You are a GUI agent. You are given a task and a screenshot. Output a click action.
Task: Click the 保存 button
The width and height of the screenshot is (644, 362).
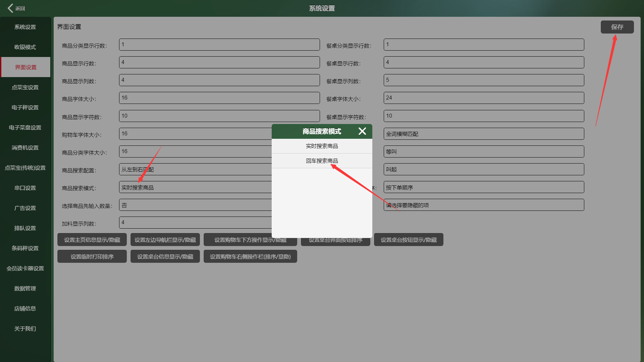pos(617,27)
